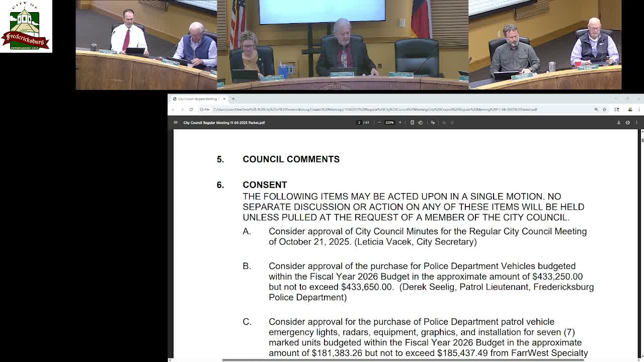Download the PDF meeting packet
The width and height of the screenshot is (644, 362).
pyautogui.click(x=619, y=122)
